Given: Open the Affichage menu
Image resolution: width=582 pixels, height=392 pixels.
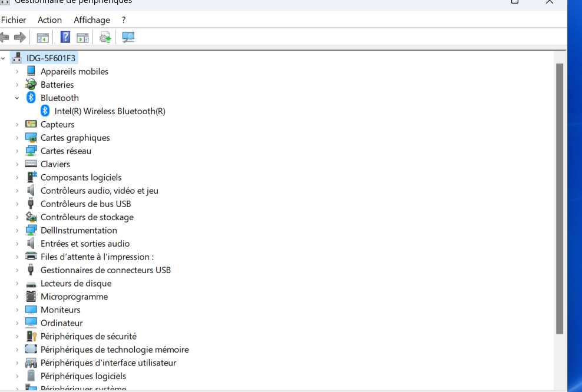Looking at the screenshot, I should [92, 20].
